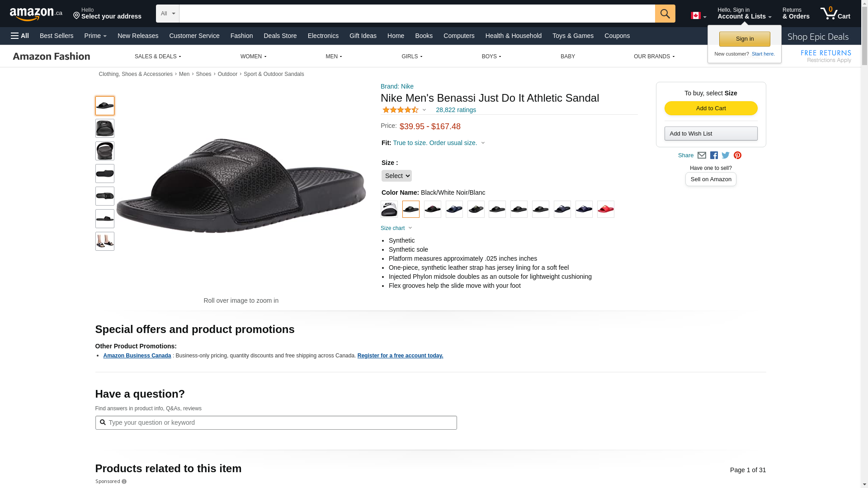
Task: Open the 28,822 ratings link
Action: 456,110
